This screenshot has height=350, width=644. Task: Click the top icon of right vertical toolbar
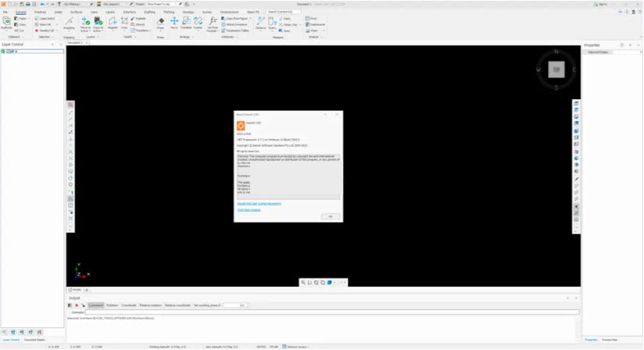(576, 103)
